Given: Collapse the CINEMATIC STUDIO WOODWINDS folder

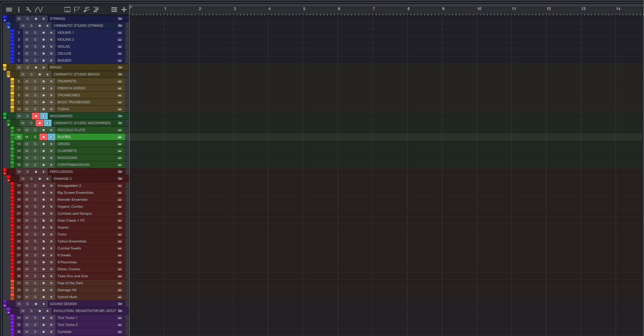Looking at the screenshot, I should click(8, 125).
